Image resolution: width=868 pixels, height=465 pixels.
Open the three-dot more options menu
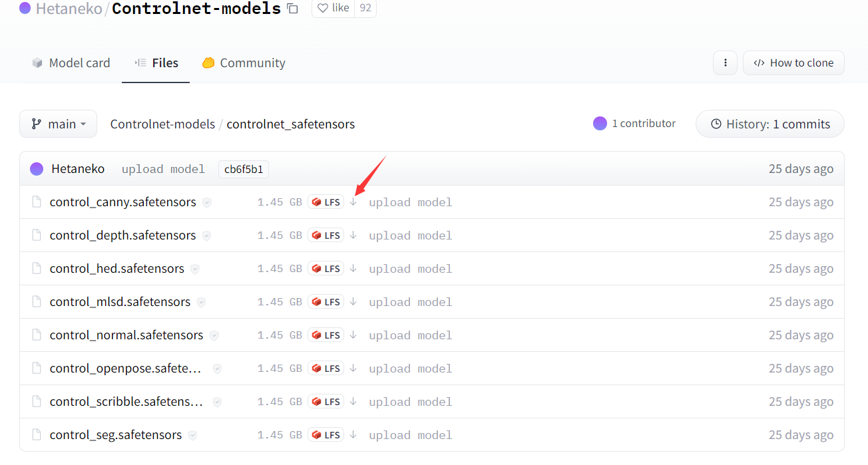coord(725,63)
